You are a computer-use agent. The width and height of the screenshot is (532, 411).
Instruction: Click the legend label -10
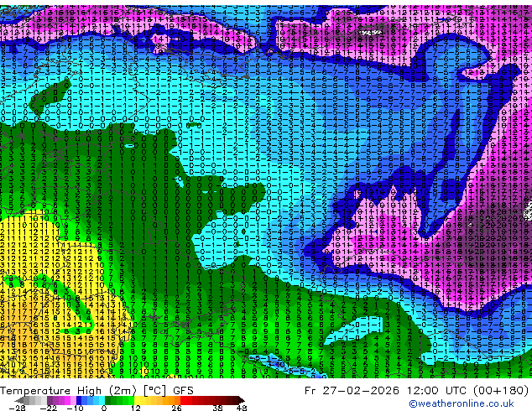75,408
